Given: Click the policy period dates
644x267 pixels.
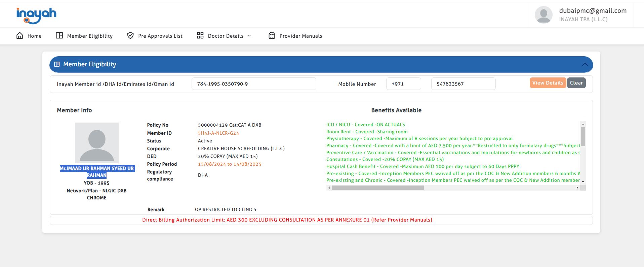Looking at the screenshot, I should coord(230,164).
